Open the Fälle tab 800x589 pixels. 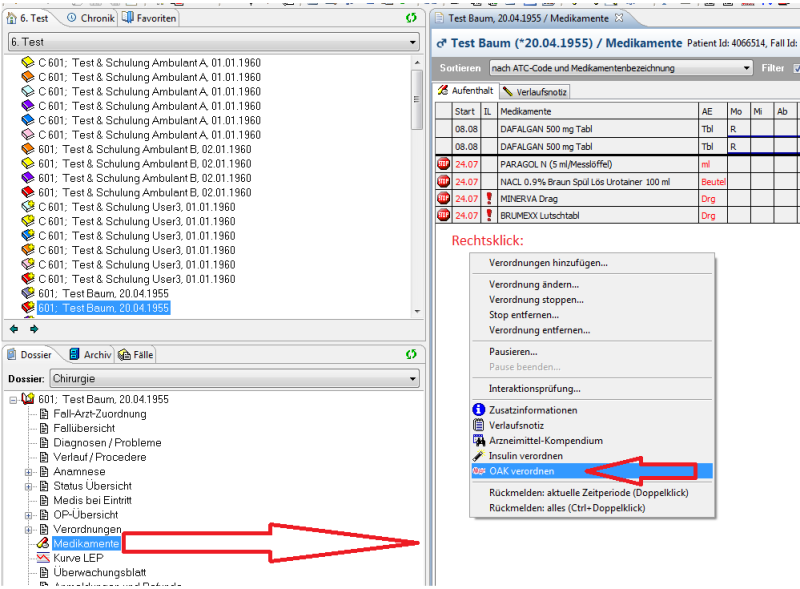136,355
